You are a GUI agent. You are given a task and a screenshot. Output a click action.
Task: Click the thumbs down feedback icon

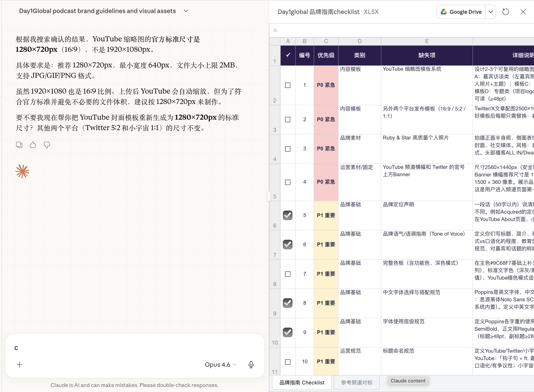[x=47, y=145]
